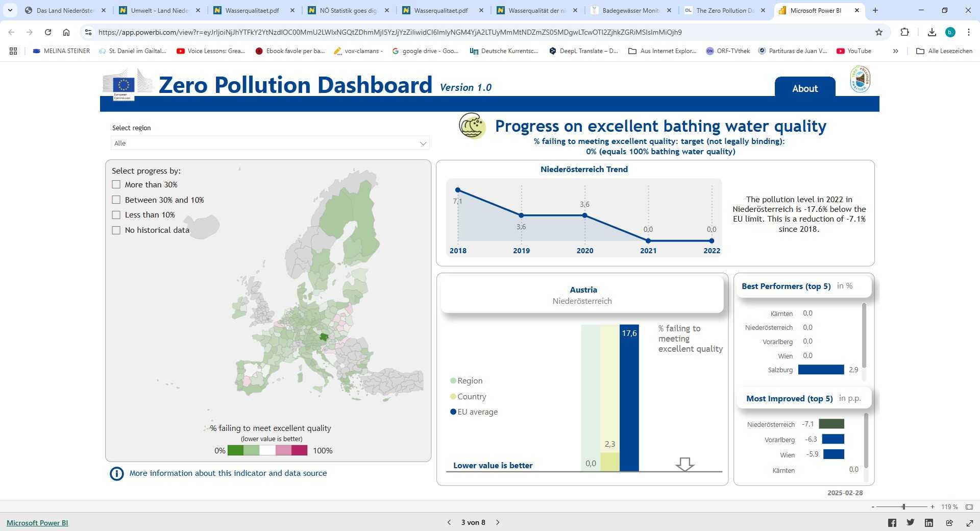Open More information about this indicator link
The width and height of the screenshot is (980, 531).
click(x=228, y=473)
